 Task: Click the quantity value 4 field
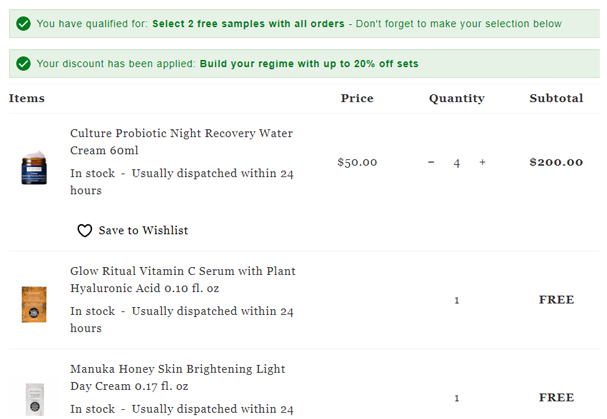tap(457, 163)
